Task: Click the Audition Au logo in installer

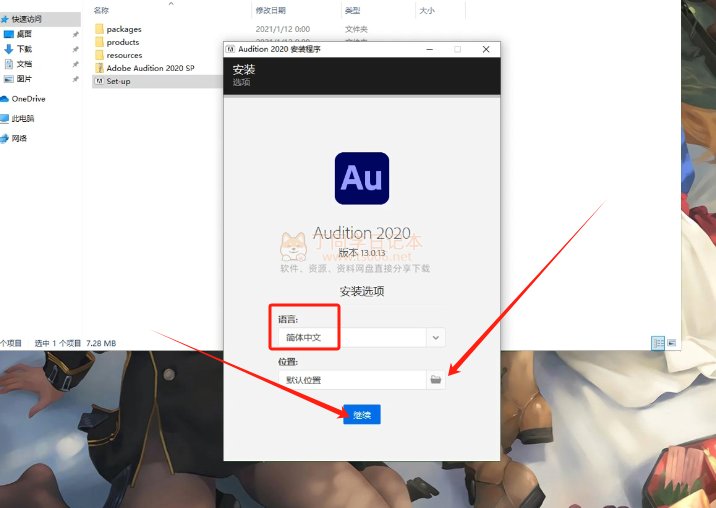Action: [x=362, y=178]
